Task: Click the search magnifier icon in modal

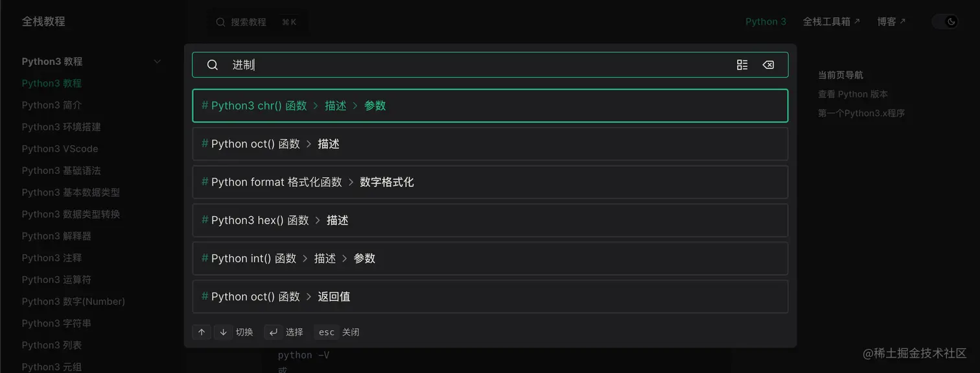Action: pyautogui.click(x=213, y=65)
